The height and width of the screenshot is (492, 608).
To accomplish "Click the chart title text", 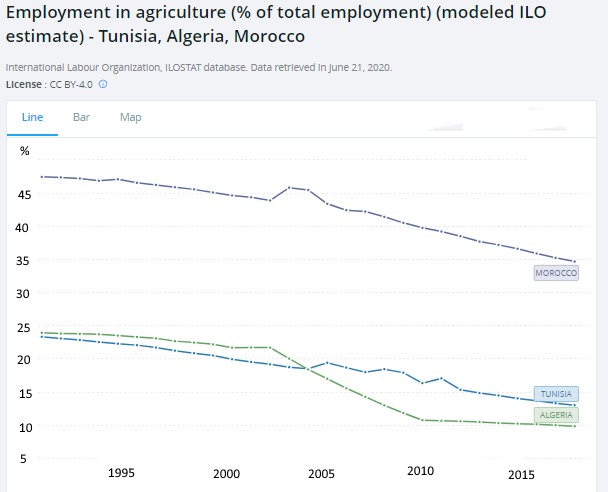I will 276,24.
